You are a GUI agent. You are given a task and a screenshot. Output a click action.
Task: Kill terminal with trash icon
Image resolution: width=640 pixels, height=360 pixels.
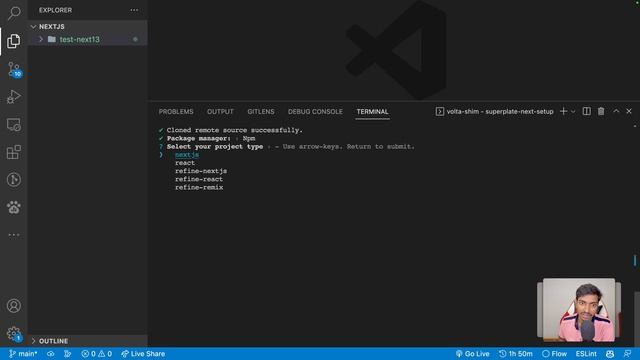(601, 111)
